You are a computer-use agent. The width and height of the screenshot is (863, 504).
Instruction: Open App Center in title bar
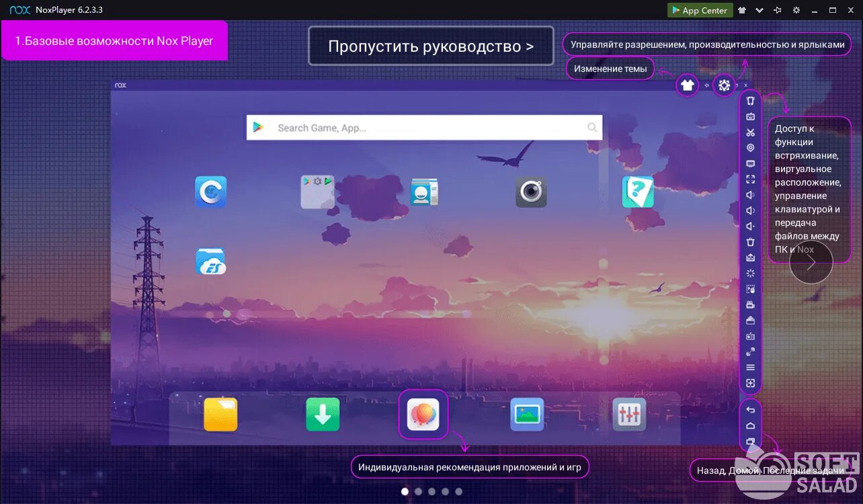coord(700,10)
